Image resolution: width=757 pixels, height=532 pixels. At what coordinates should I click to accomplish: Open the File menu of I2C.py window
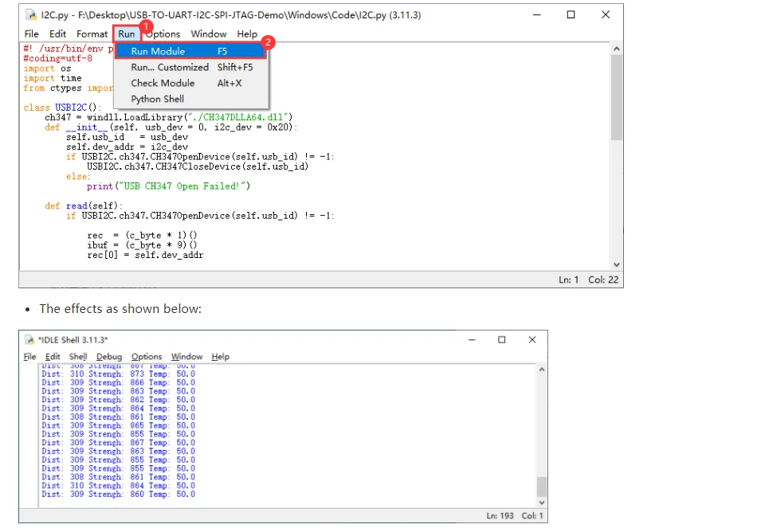pyautogui.click(x=31, y=33)
